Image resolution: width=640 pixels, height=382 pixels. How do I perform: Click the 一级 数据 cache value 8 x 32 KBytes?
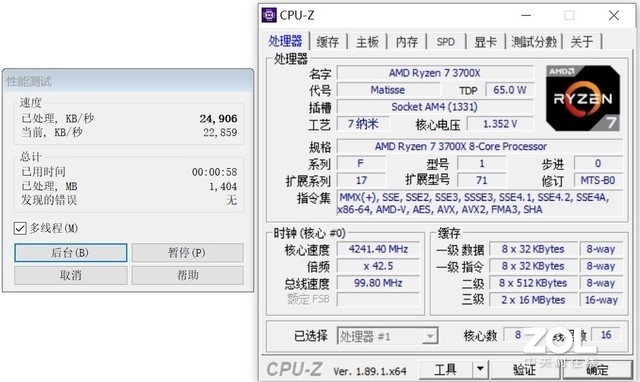(x=533, y=249)
